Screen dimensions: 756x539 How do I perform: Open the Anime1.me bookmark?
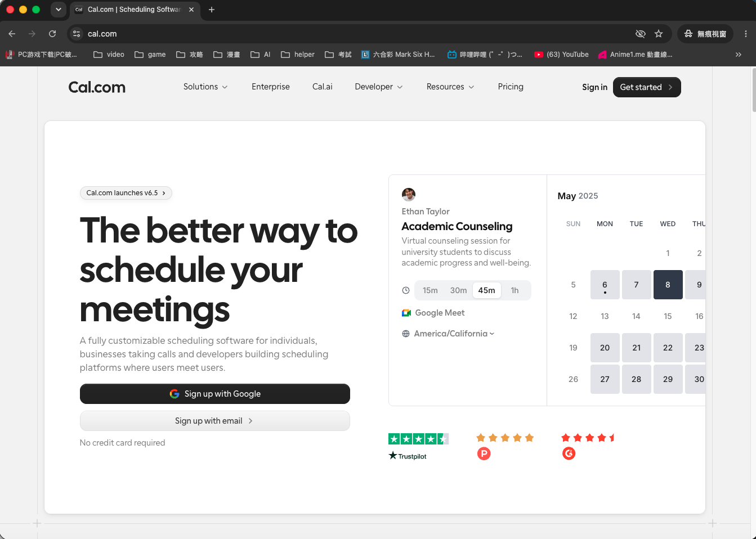point(635,55)
